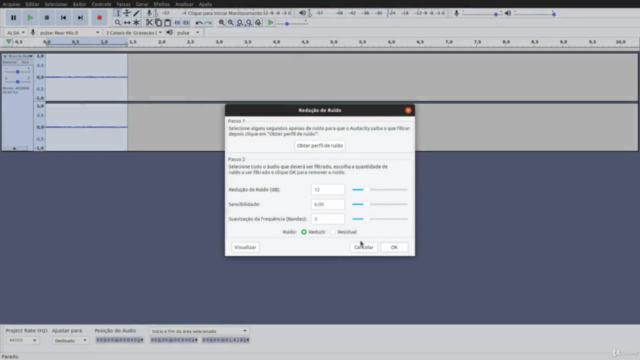Open the pulse: Rear Mic recording device dropdown
640x360 pixels.
(x=69, y=33)
